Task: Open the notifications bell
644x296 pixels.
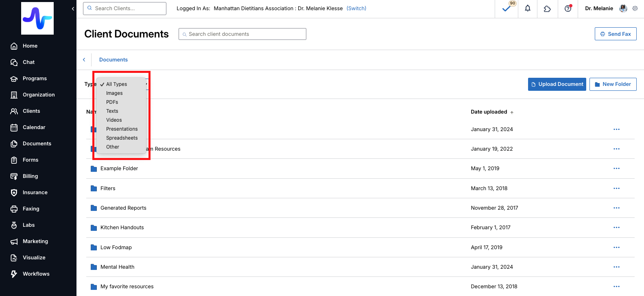Action: (528, 9)
